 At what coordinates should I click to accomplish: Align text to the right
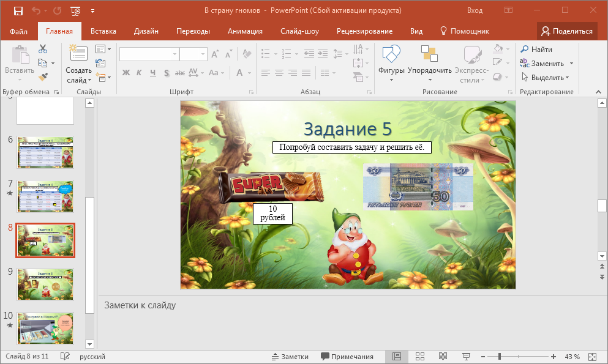[x=293, y=72]
